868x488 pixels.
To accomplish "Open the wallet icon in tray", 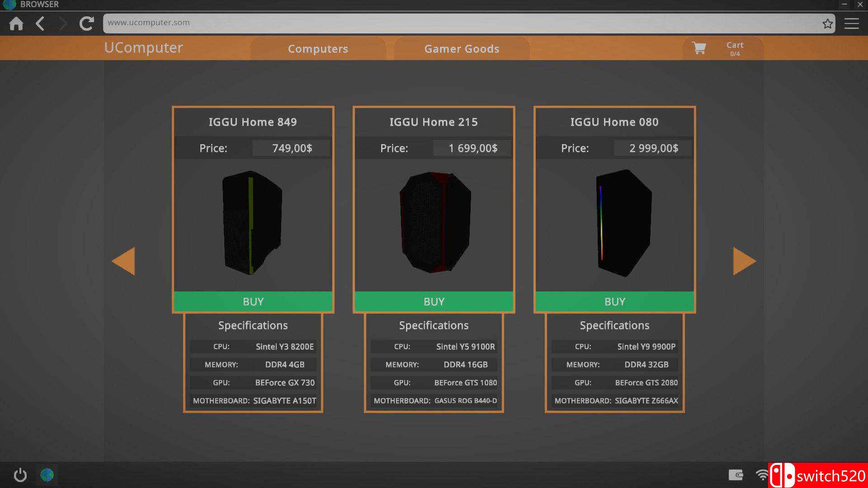I will click(736, 475).
